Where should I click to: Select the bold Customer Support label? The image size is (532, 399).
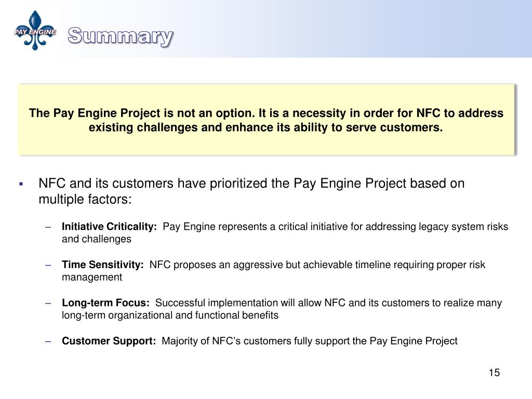click(109, 341)
